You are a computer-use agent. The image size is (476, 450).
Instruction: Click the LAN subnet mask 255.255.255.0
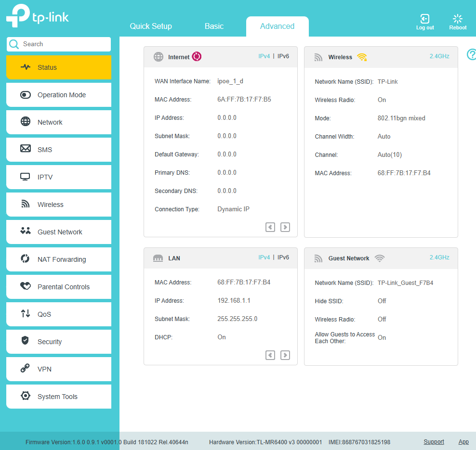click(238, 319)
